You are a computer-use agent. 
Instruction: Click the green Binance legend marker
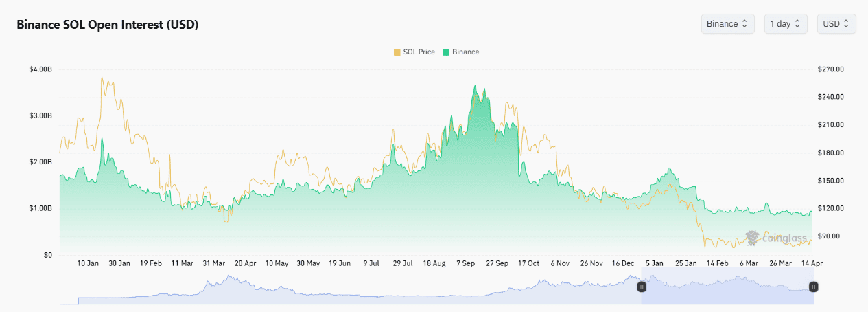click(x=446, y=52)
